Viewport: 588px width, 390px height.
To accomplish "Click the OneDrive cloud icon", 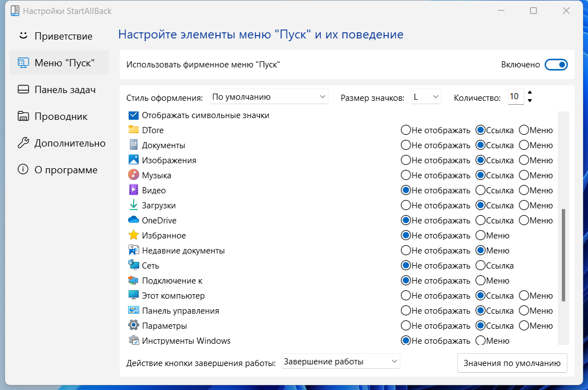I will pos(134,220).
